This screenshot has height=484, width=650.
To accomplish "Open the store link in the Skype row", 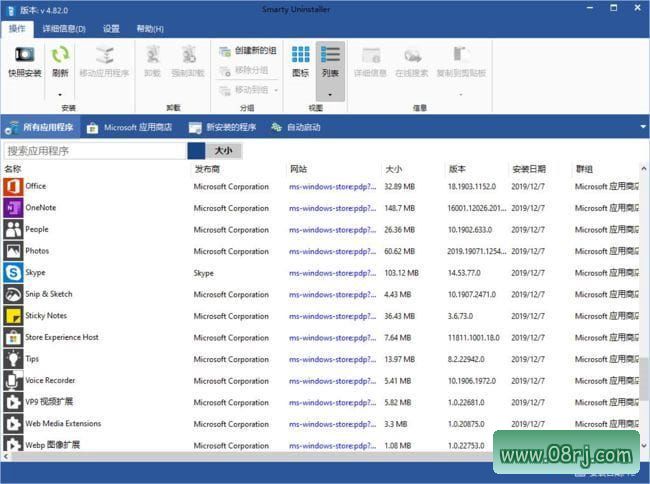I will click(x=332, y=273).
